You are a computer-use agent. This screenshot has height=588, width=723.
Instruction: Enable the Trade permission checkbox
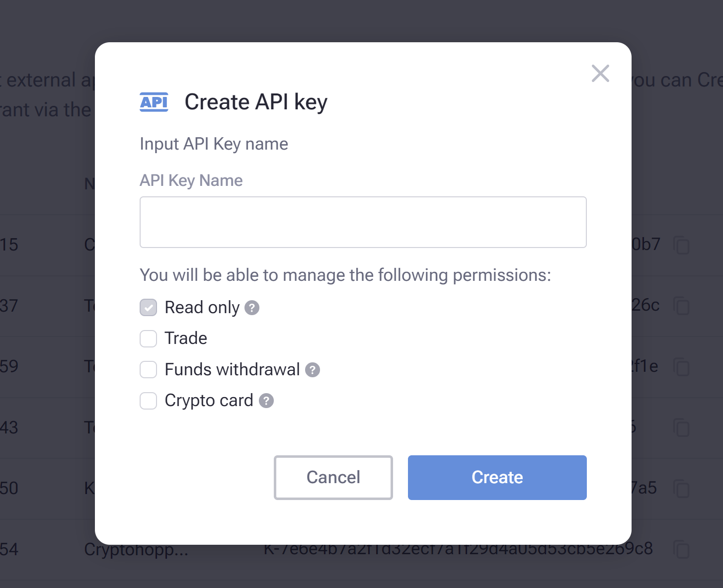pos(149,338)
